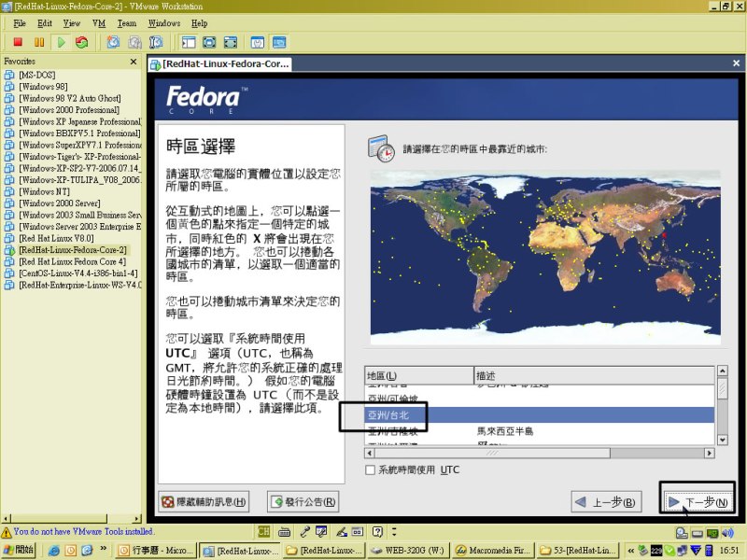
Task: Click the CH input language indicator
Action: pyautogui.click(x=264, y=531)
